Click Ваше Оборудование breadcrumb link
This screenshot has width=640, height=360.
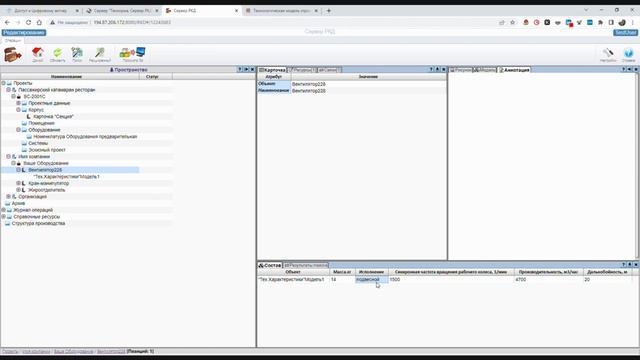[73, 351]
